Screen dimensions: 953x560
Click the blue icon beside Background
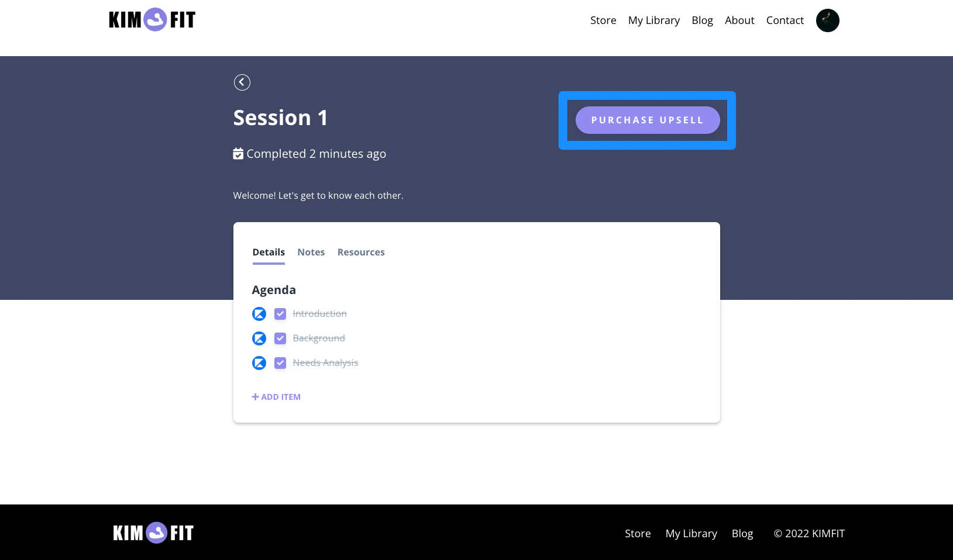(x=259, y=338)
